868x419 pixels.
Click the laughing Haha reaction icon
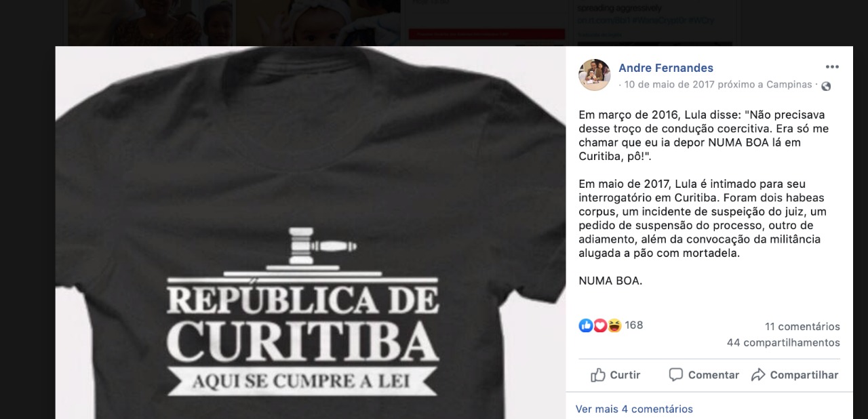(614, 325)
